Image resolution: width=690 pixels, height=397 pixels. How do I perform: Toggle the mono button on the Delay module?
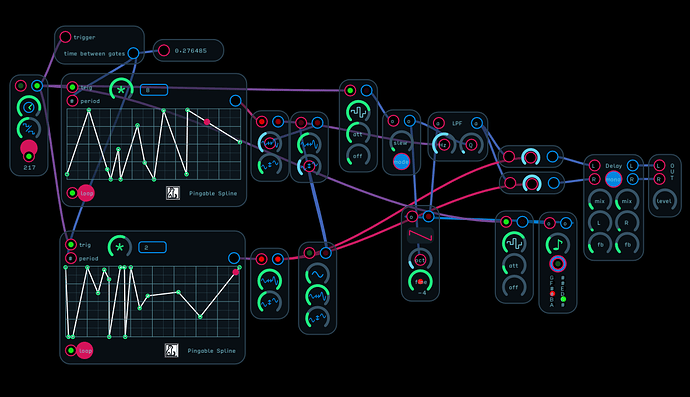pos(613,179)
